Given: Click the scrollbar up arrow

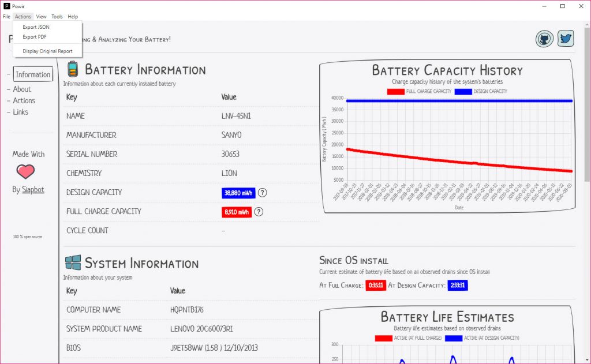Looking at the screenshot, I should (x=587, y=24).
